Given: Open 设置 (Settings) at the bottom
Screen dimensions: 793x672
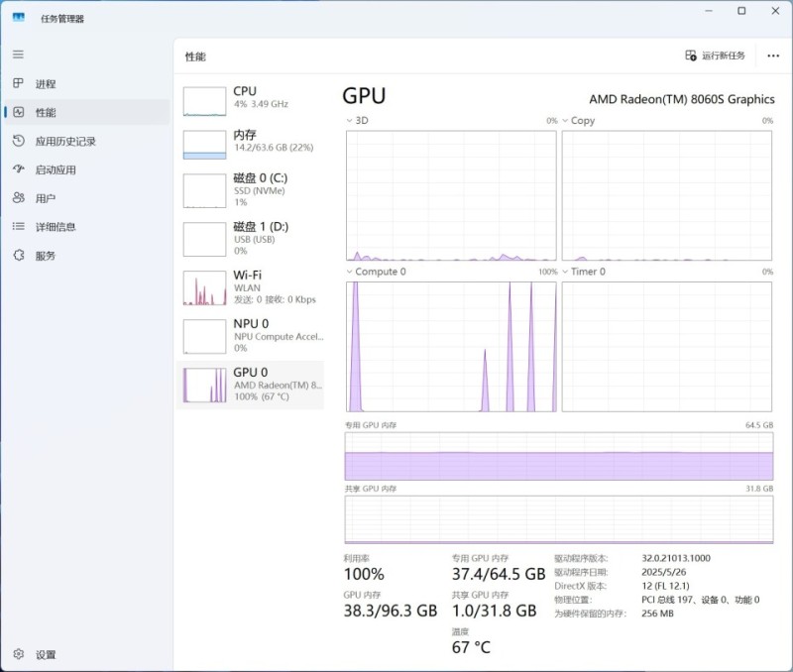Looking at the screenshot, I should click(x=46, y=655).
